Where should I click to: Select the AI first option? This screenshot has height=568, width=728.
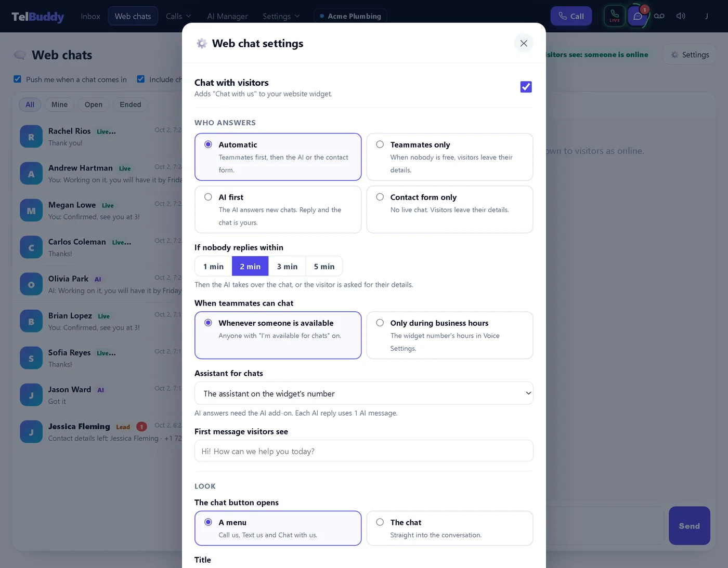point(278,209)
